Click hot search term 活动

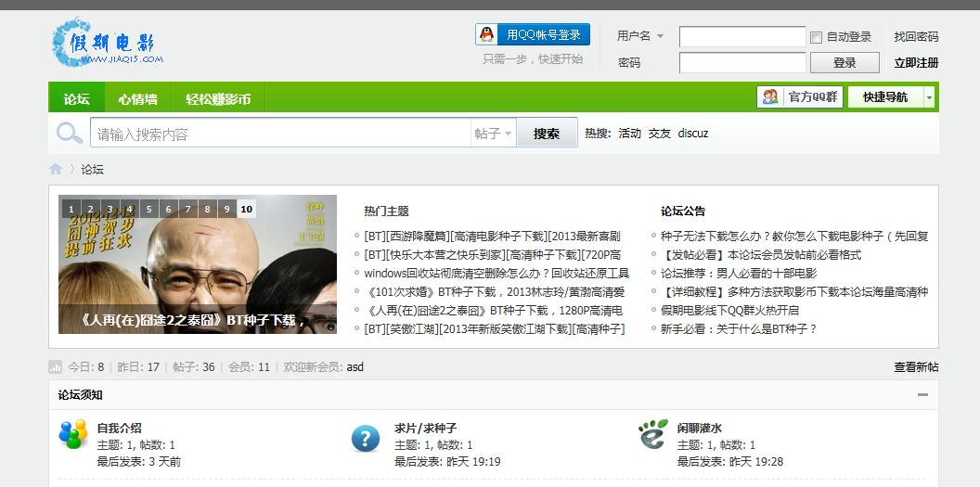(x=629, y=133)
